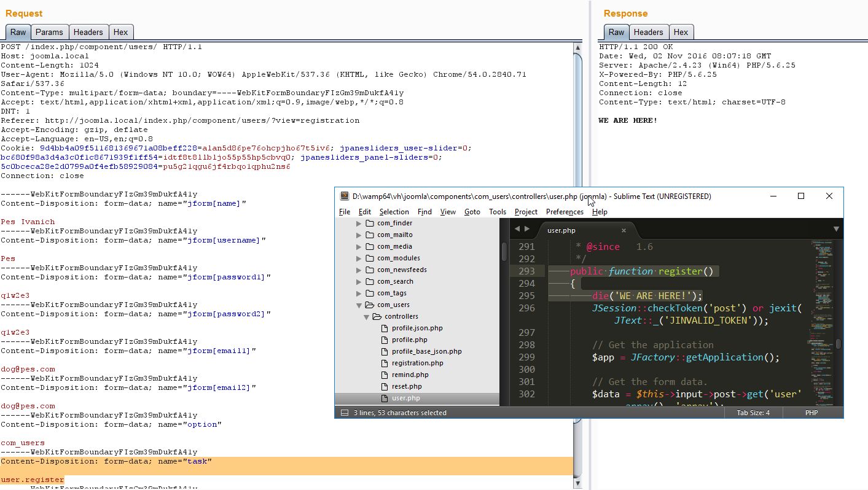This screenshot has width=868, height=490.
Task: Click the minimap code preview in the editor
Action: [x=823, y=276]
